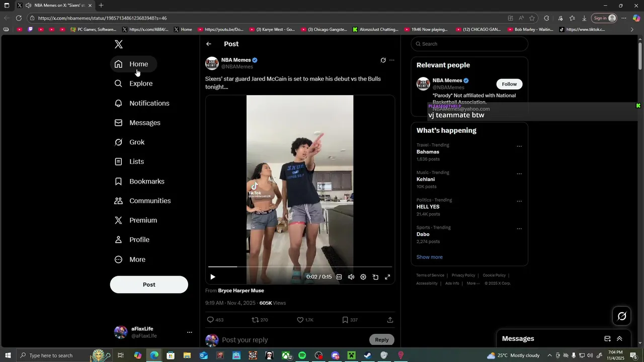Compose a new message in Messages drawer

[x=607, y=339]
